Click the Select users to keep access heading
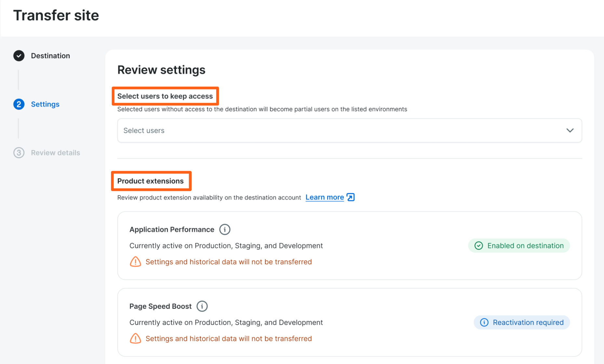Viewport: 604px width, 364px height. tap(165, 96)
